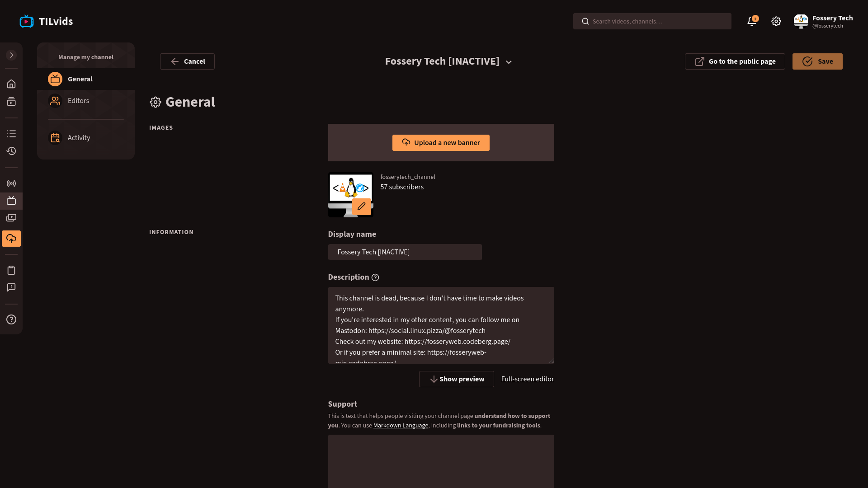Image resolution: width=868 pixels, height=488 pixels.
Task: Click the 'fosserytech_channel' handle text
Action: (407, 177)
